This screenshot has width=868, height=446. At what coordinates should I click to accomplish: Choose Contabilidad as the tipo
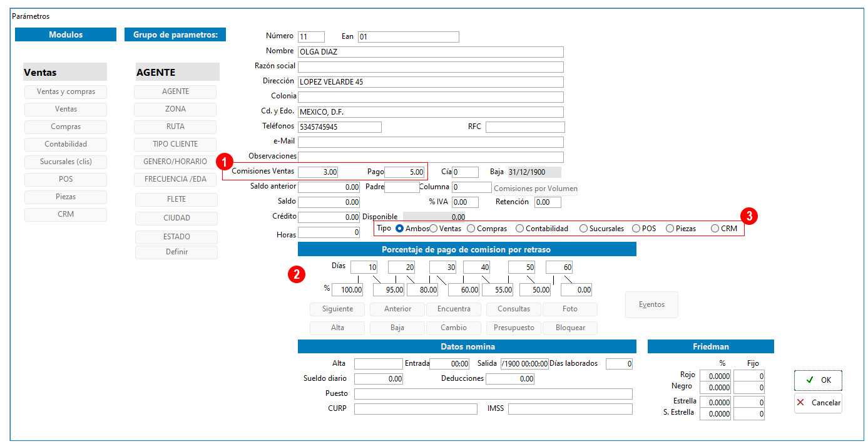(x=519, y=229)
